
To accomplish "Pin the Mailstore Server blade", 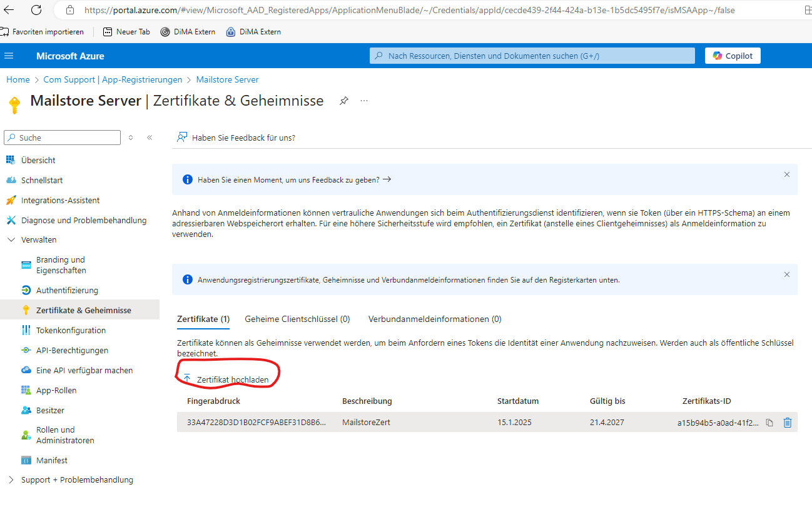I will click(x=343, y=101).
